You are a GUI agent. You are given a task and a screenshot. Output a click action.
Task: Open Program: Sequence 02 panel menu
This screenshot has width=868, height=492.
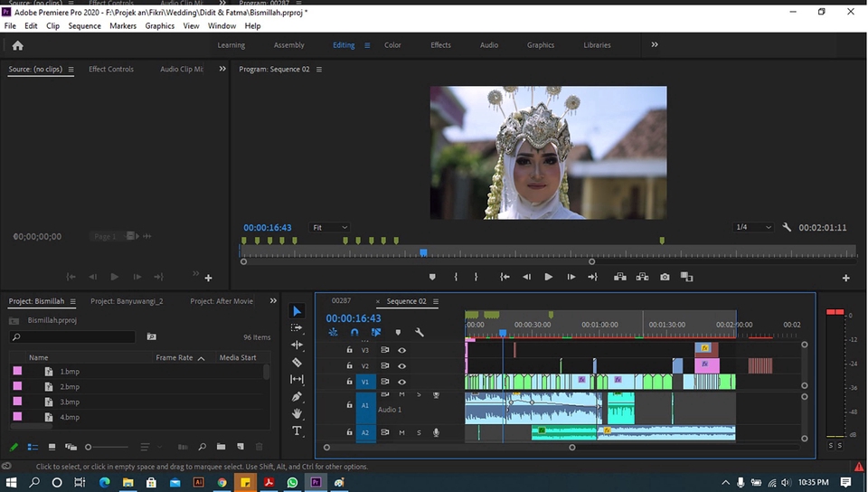pos(319,69)
